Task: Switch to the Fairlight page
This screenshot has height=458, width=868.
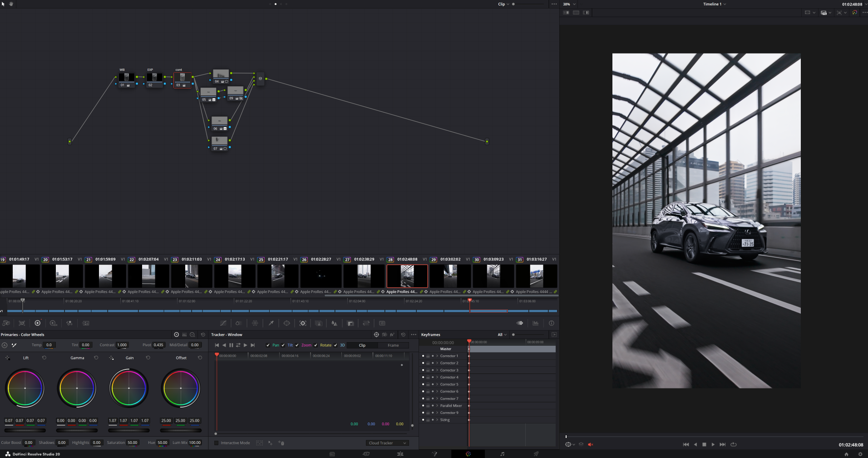Action: click(503, 453)
